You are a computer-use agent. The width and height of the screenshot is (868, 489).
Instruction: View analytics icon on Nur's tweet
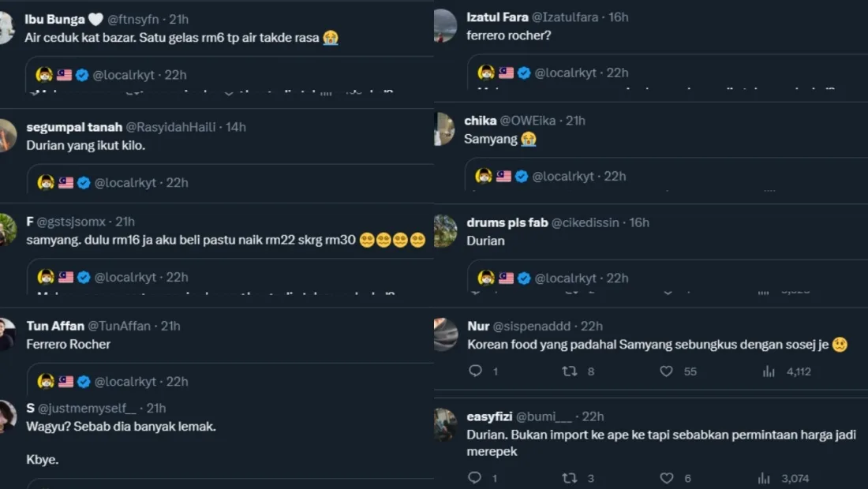coord(769,371)
